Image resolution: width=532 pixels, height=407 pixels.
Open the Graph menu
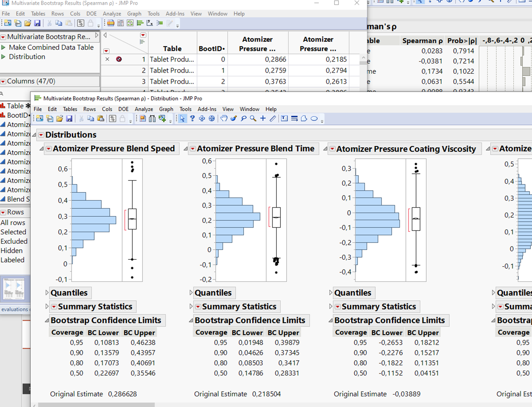pyautogui.click(x=166, y=109)
